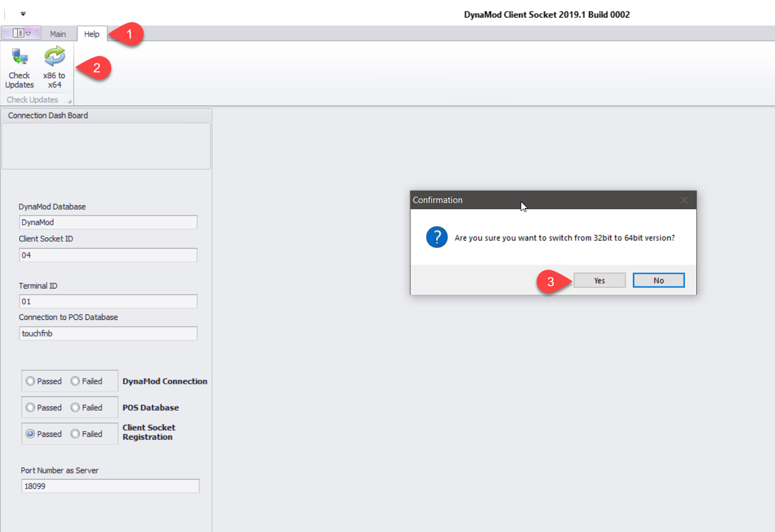775x532 pixels.
Task: Click the Port Number as Server field
Action: click(111, 486)
